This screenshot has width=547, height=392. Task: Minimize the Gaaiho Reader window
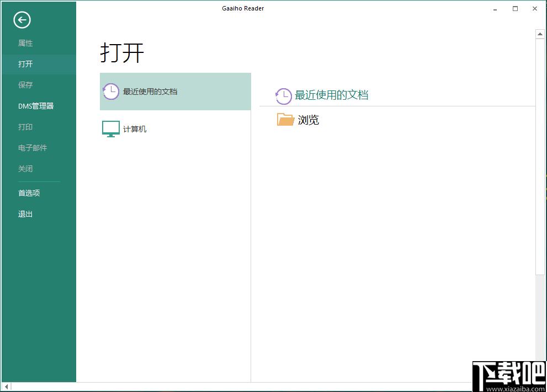click(495, 9)
